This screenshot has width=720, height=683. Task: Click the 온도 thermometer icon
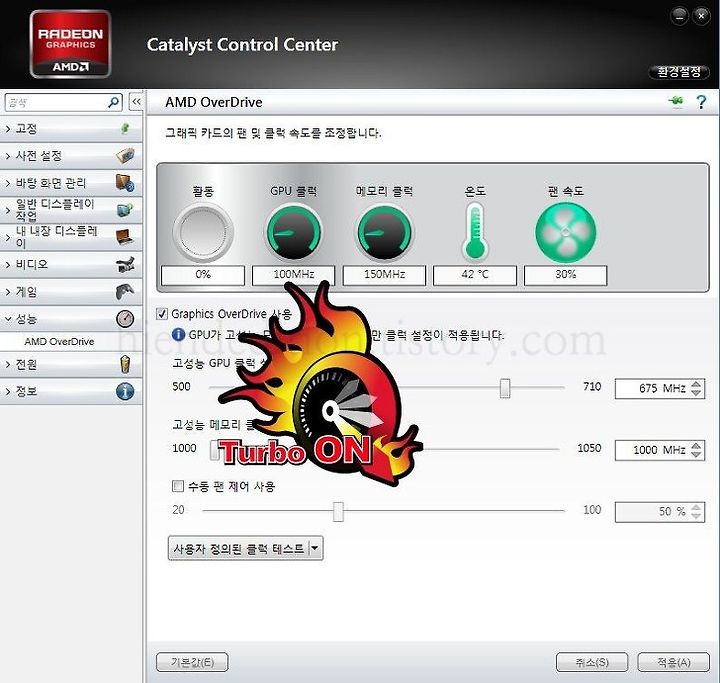pyautogui.click(x=475, y=232)
